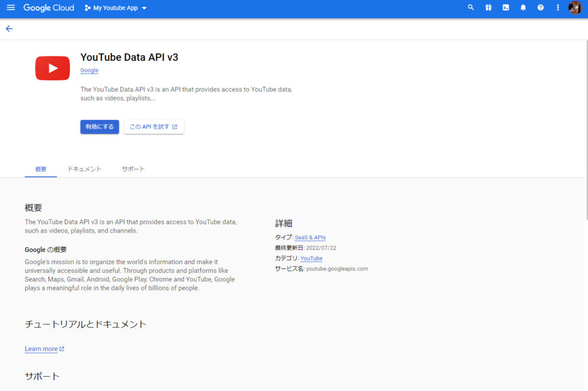Click the search magnifier icon
Image resolution: width=588 pixels, height=391 pixels.
coord(471,7)
